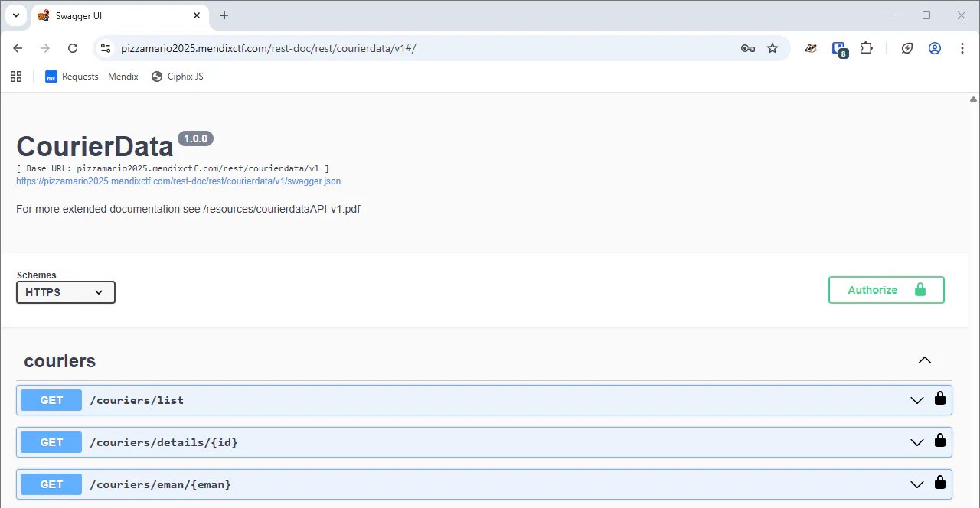
Task: Open the password manager key icon
Action: click(748, 48)
